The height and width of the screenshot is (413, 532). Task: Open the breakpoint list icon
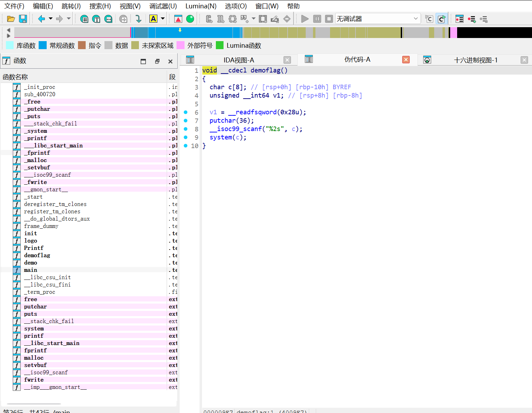[x=460, y=19]
